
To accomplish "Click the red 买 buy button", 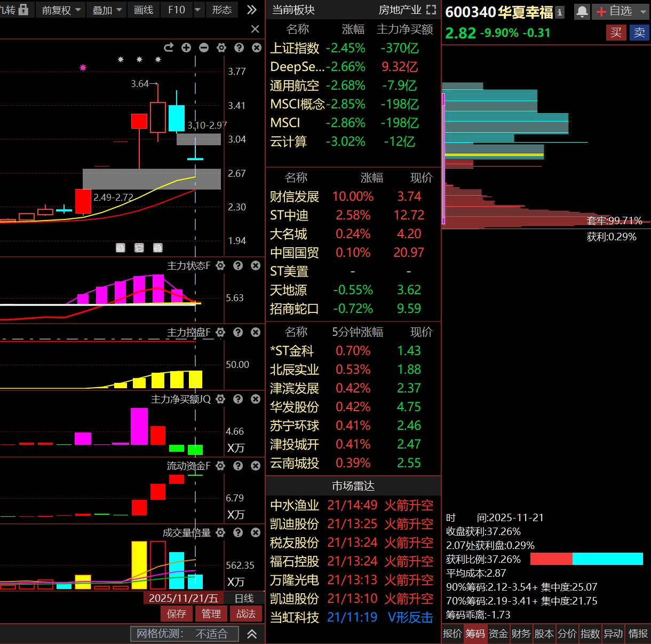I will coord(616,33).
